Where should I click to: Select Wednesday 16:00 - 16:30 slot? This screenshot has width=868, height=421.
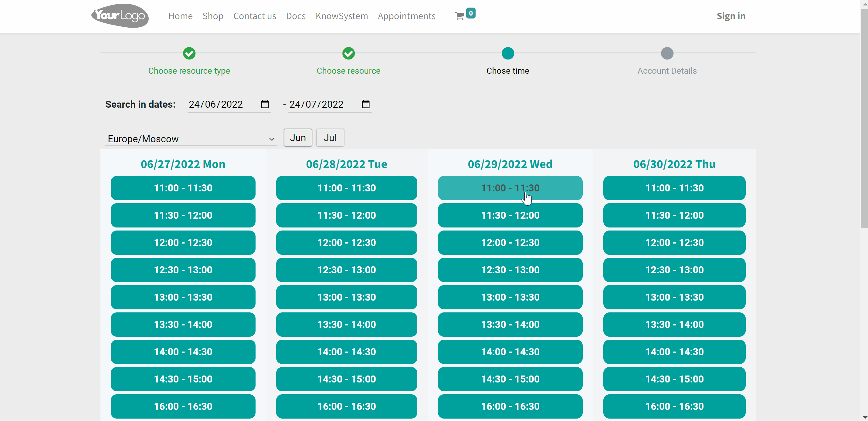pos(510,406)
